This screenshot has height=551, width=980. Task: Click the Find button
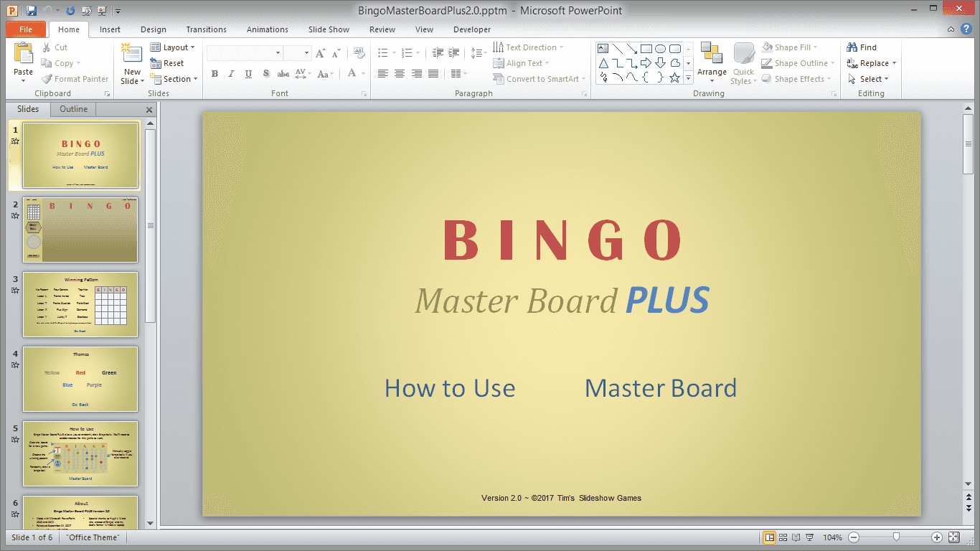(862, 47)
